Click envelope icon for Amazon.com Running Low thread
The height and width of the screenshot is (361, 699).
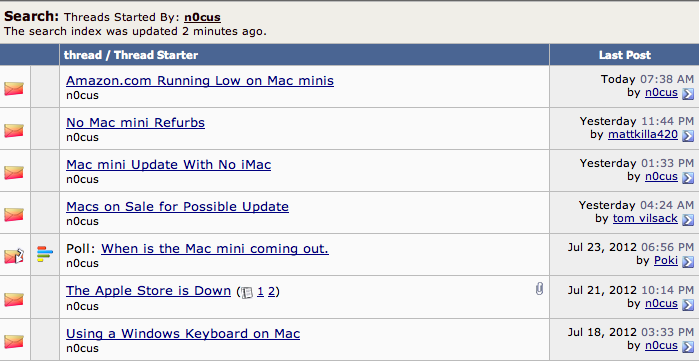(14, 88)
